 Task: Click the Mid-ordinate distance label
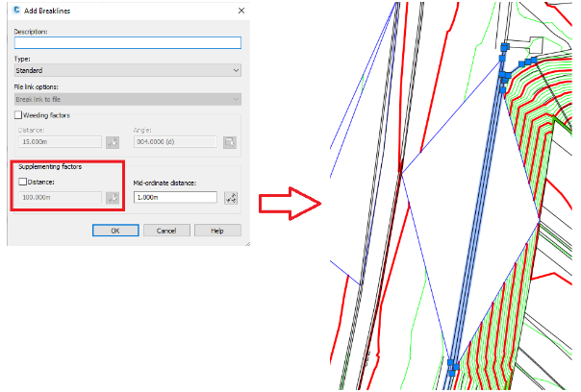tap(164, 183)
